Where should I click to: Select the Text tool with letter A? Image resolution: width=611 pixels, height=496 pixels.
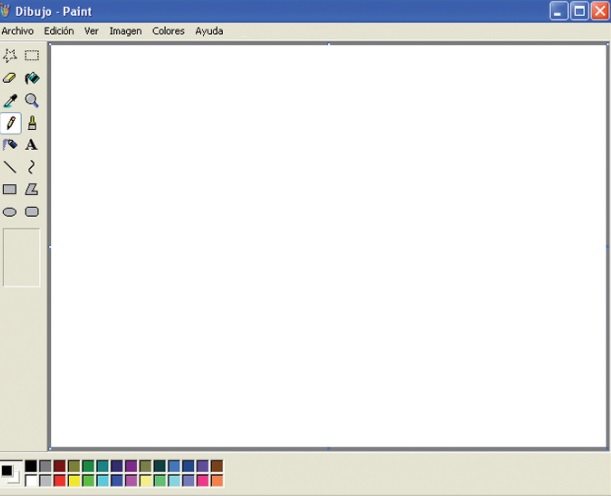(32, 145)
